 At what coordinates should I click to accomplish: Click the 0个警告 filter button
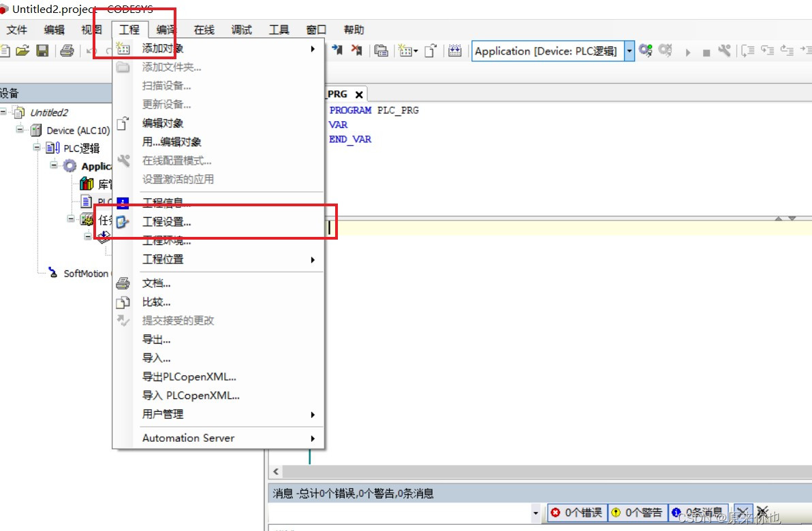pyautogui.click(x=638, y=513)
